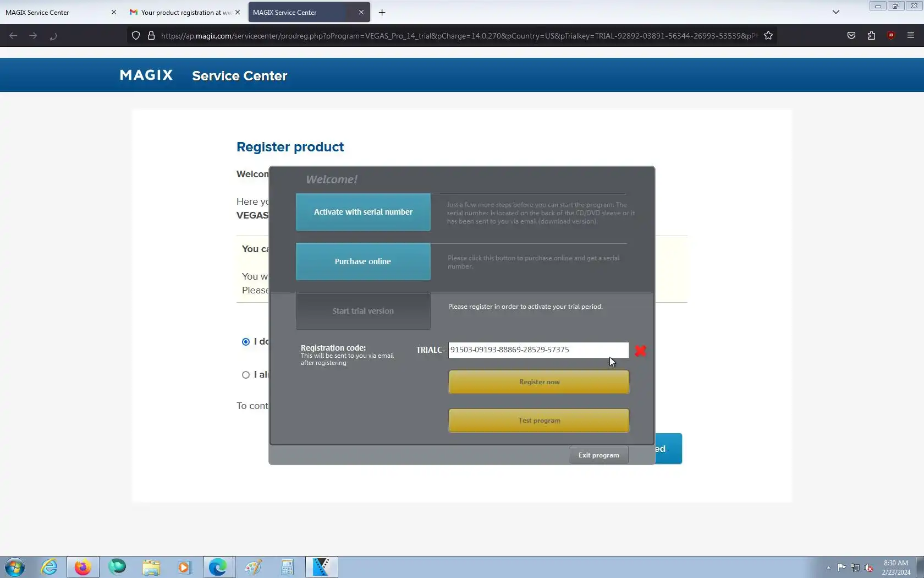
Task: Open the green round browser icon in the taskbar
Action: pos(117,567)
